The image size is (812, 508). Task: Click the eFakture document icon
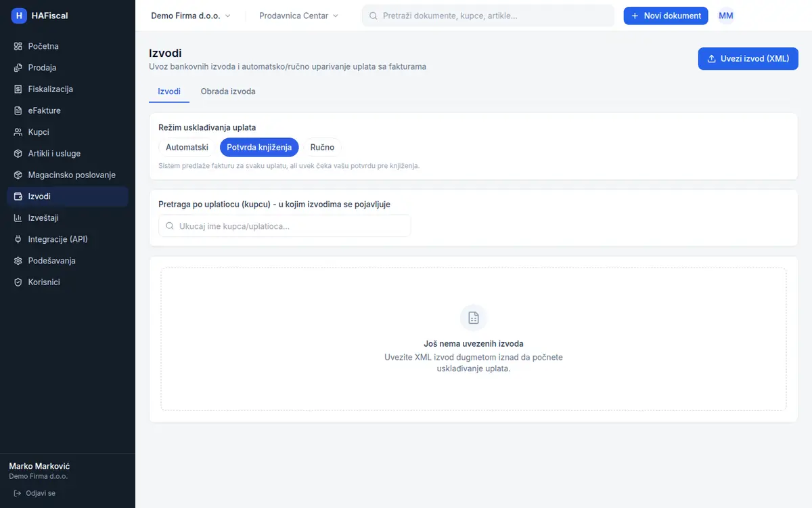point(18,110)
